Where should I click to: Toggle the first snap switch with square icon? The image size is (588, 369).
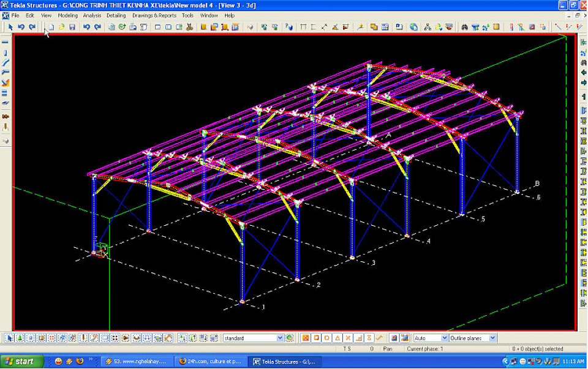tap(306, 338)
